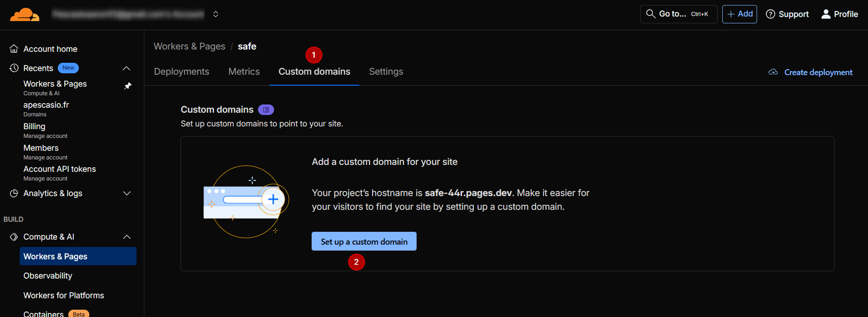Open the Profile menu
The height and width of the screenshot is (317, 868).
coord(839,14)
